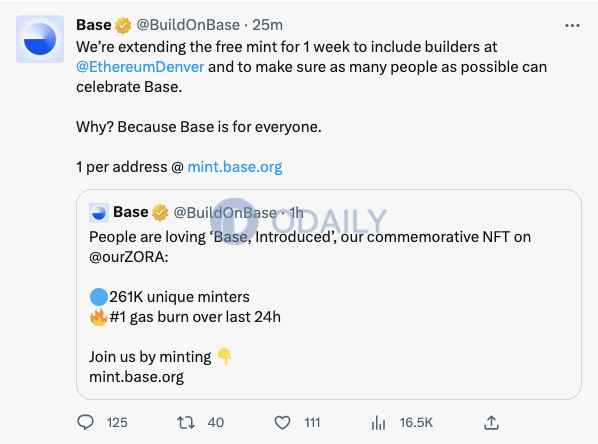Open the @BuildOnBase handle in the header

pos(188,25)
